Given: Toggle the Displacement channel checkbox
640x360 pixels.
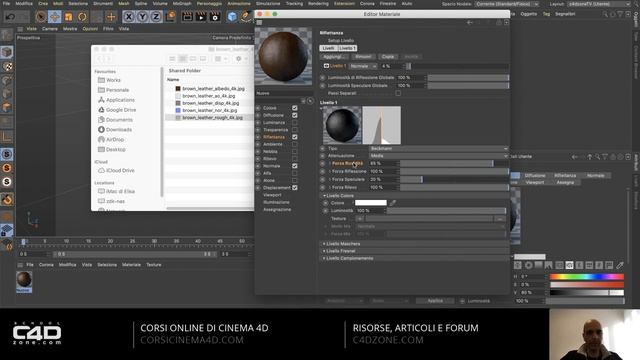Looking at the screenshot, I should [x=295, y=188].
